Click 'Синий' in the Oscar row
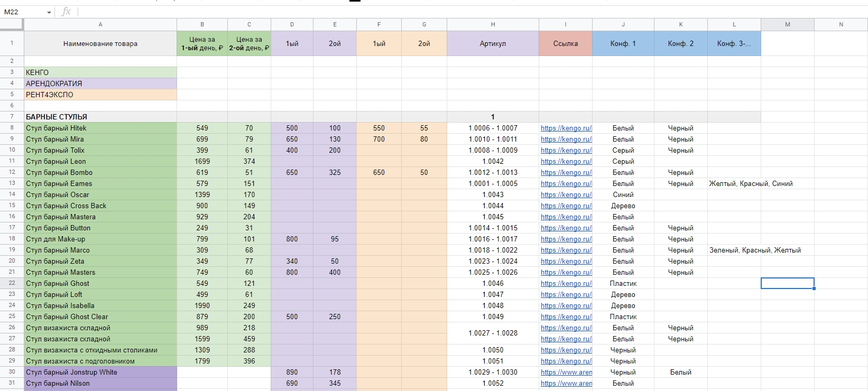868x391 pixels. (623, 194)
